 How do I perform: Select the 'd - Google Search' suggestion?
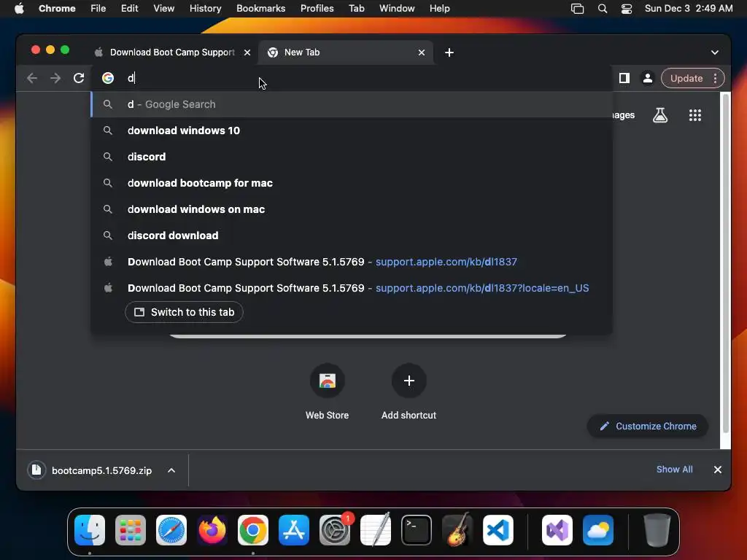[352, 104]
